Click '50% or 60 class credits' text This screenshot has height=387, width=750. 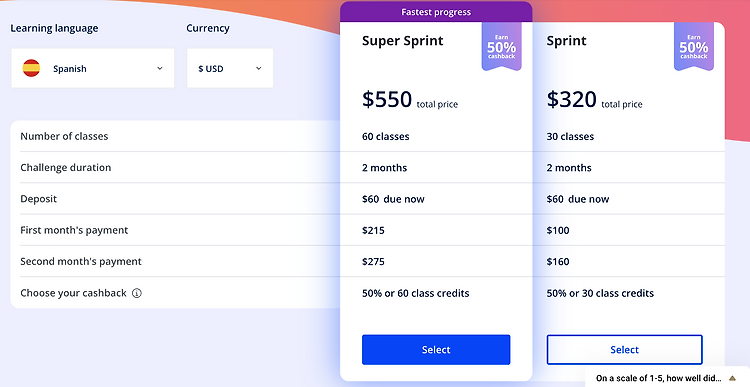[x=416, y=293]
